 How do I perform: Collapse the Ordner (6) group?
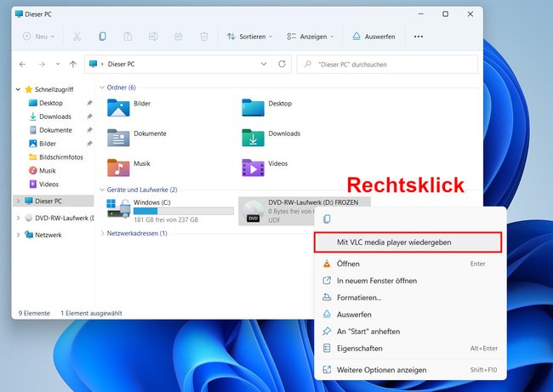102,88
